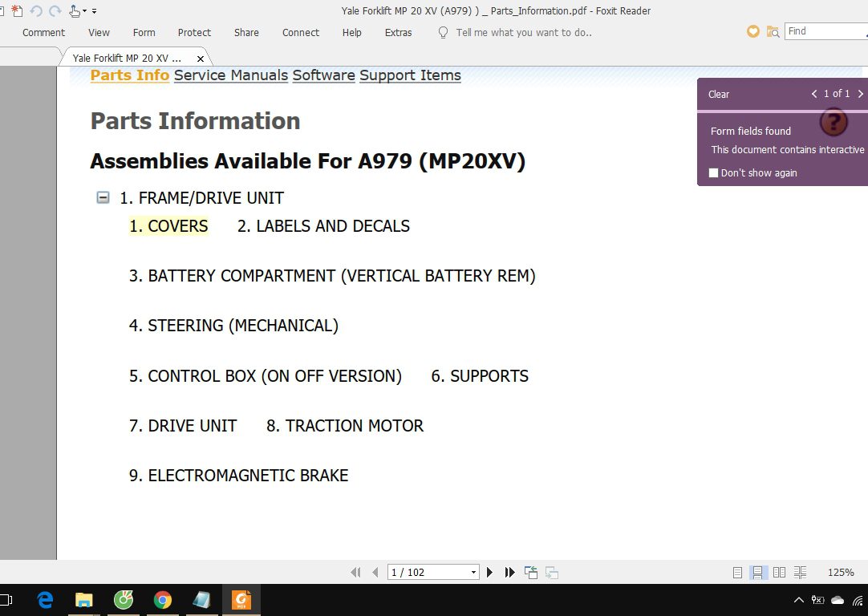The height and width of the screenshot is (616, 868).
Task: Jump to last page icon in status bar
Action: click(x=510, y=572)
